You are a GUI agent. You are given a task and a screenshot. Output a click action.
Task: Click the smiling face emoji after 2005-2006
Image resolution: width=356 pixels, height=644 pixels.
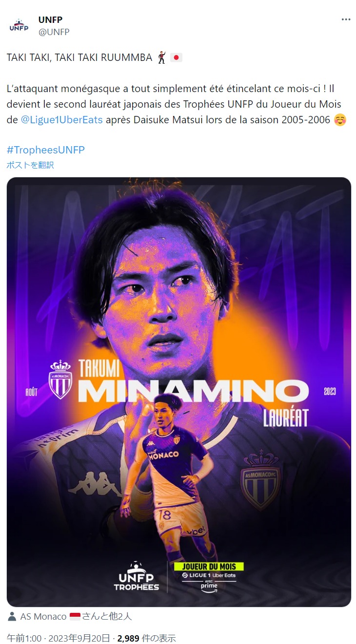click(x=340, y=120)
